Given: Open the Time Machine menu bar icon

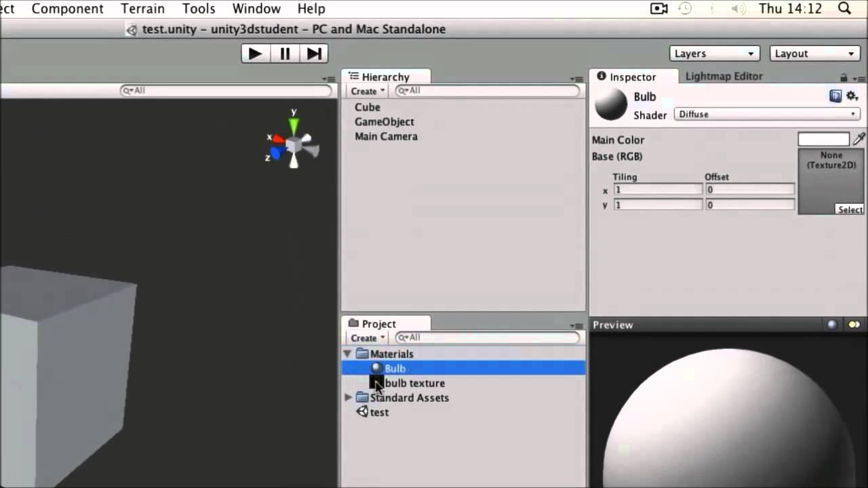Looking at the screenshot, I should pyautogui.click(x=685, y=9).
